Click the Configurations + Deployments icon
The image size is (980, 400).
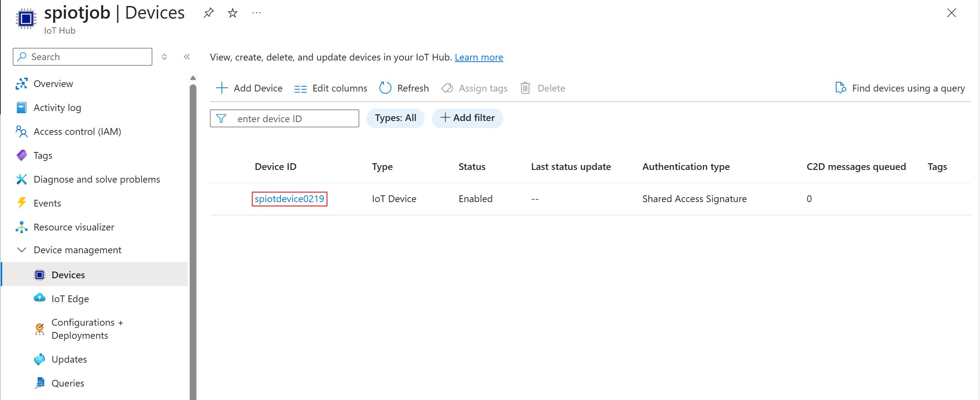[x=40, y=329]
